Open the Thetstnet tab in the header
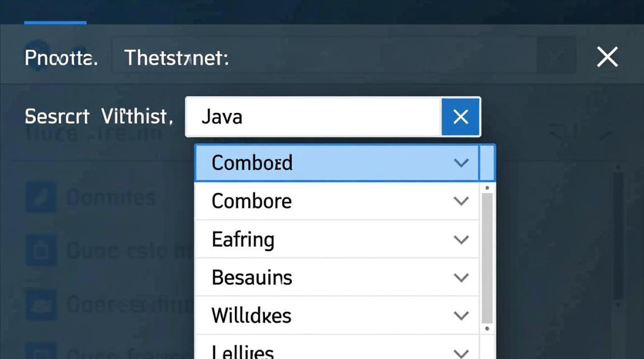 pyautogui.click(x=176, y=58)
